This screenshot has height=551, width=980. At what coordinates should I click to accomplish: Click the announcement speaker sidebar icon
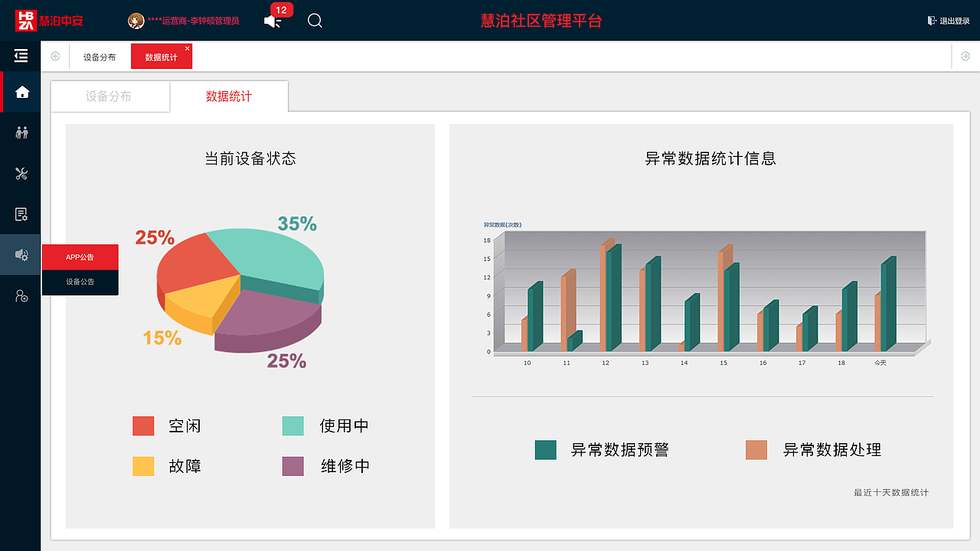click(x=21, y=255)
